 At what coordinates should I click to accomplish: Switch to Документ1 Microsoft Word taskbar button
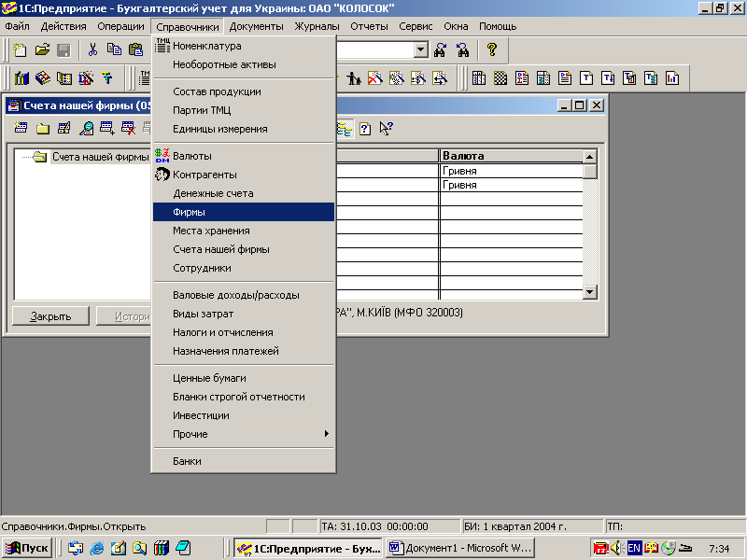[460, 548]
